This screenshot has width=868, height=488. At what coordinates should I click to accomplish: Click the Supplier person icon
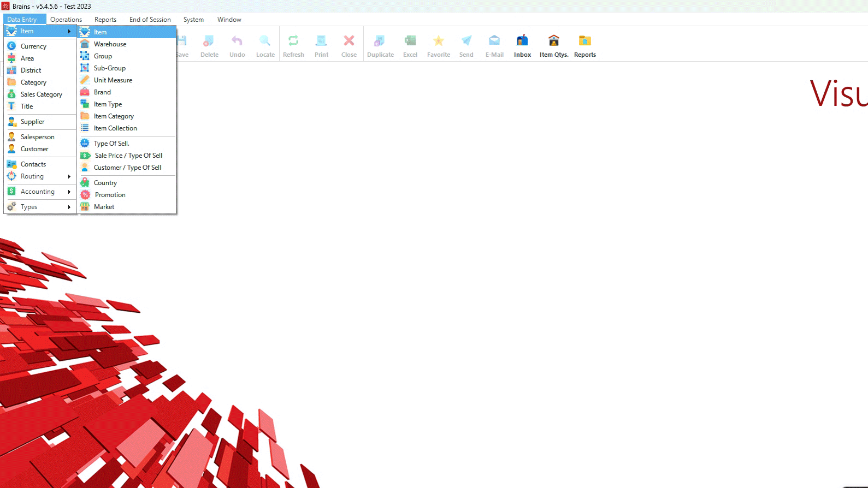click(11, 122)
